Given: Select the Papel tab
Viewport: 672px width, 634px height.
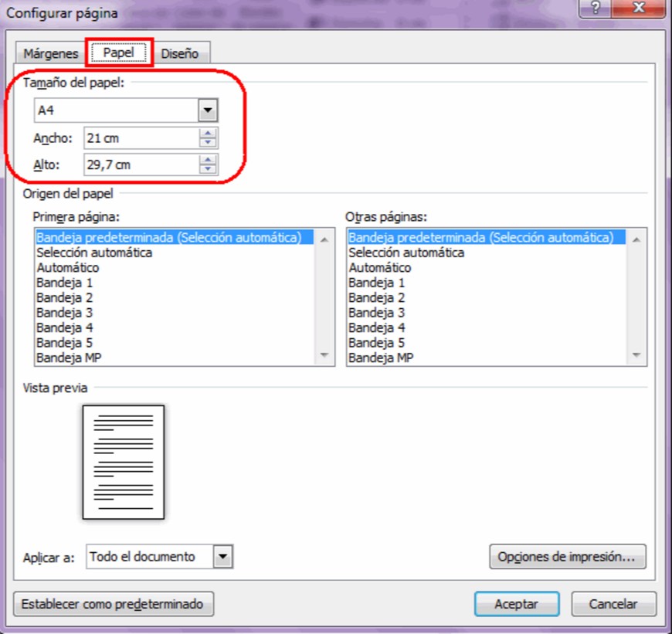Looking at the screenshot, I should 119,53.
